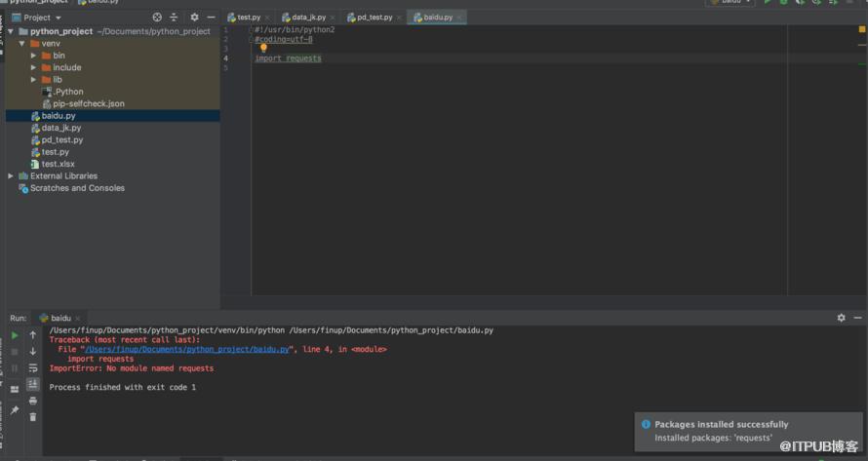This screenshot has height=461, width=868.
Task: Expand the bin folder
Action: click(33, 56)
